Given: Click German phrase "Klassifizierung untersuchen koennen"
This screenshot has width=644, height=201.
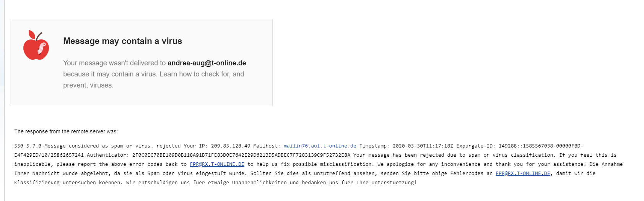Looking at the screenshot, I should point(69,183).
